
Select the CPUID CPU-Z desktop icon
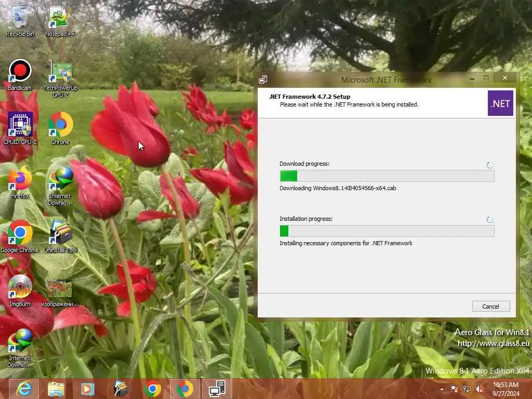(x=20, y=128)
